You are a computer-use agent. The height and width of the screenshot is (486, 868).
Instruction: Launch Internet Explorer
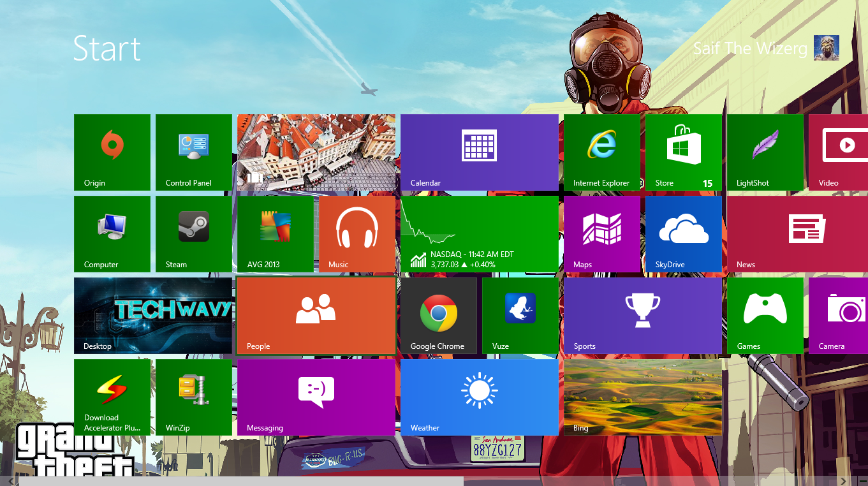(x=601, y=152)
